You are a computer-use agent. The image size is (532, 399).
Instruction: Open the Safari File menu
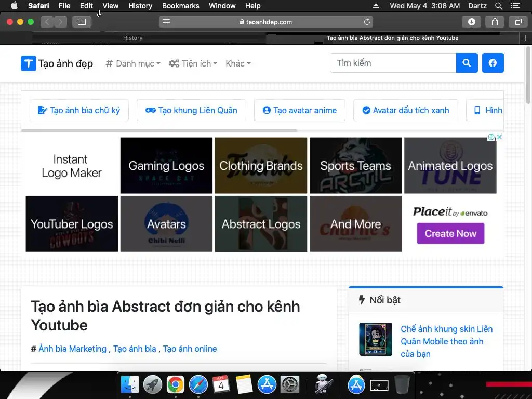click(64, 6)
